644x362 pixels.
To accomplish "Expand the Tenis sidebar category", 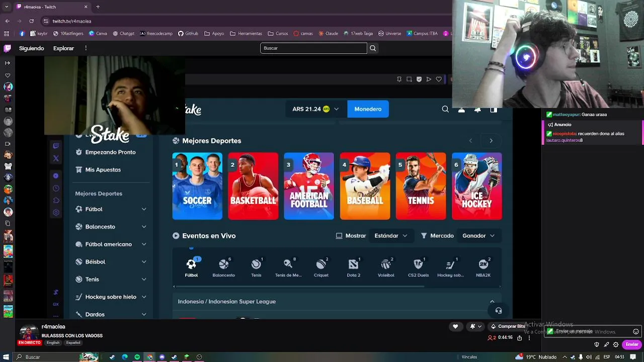I will point(144,280).
